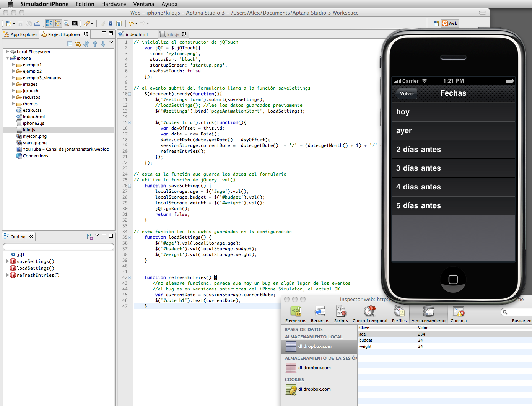Collapse the iphone project tree

pyautogui.click(x=7, y=58)
